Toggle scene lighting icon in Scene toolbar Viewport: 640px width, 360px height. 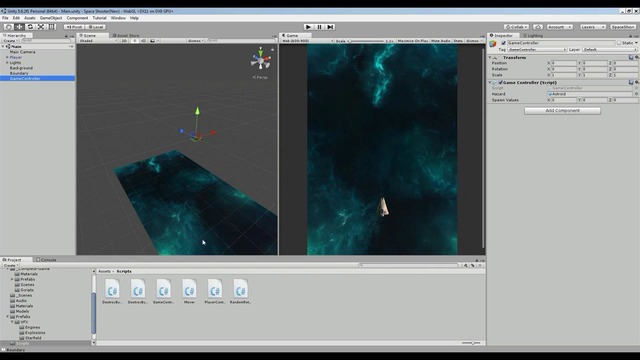coord(135,41)
